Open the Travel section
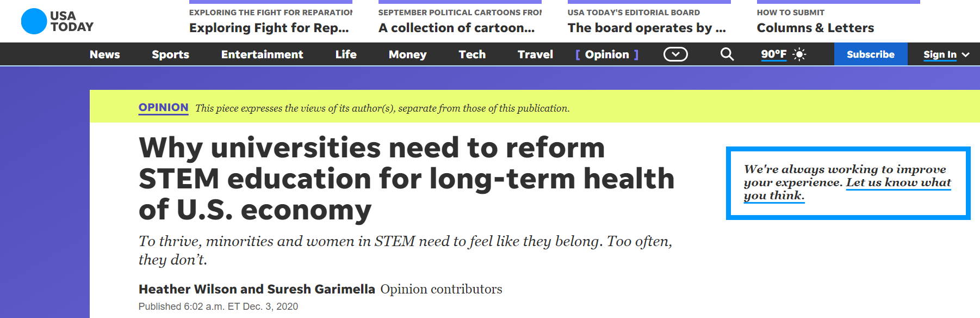The image size is (980, 318). (535, 54)
